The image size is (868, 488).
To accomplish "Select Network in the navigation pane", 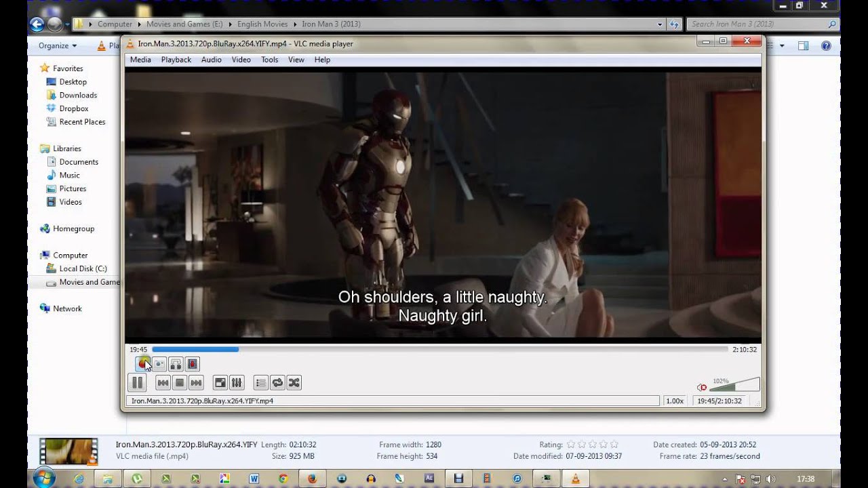I will click(x=61, y=308).
